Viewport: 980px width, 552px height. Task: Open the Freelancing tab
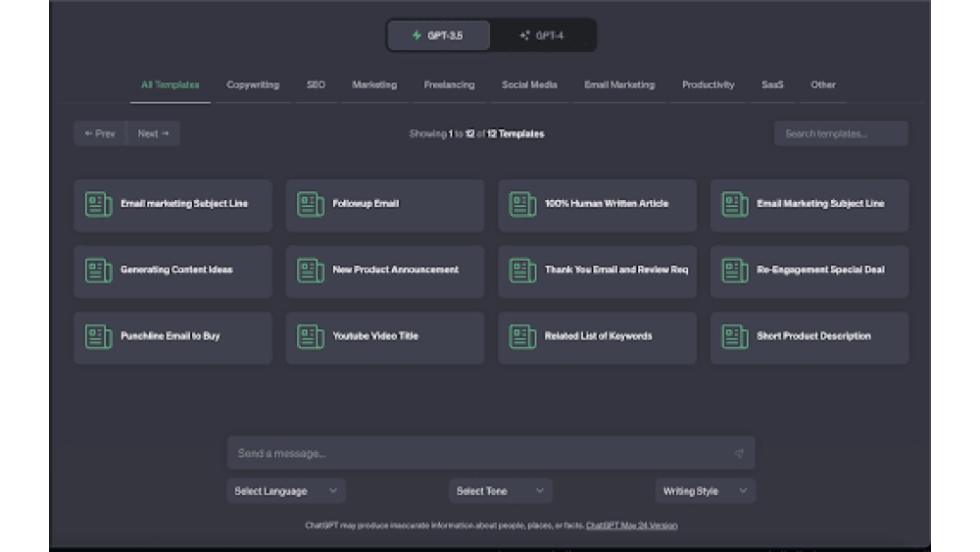coord(450,85)
